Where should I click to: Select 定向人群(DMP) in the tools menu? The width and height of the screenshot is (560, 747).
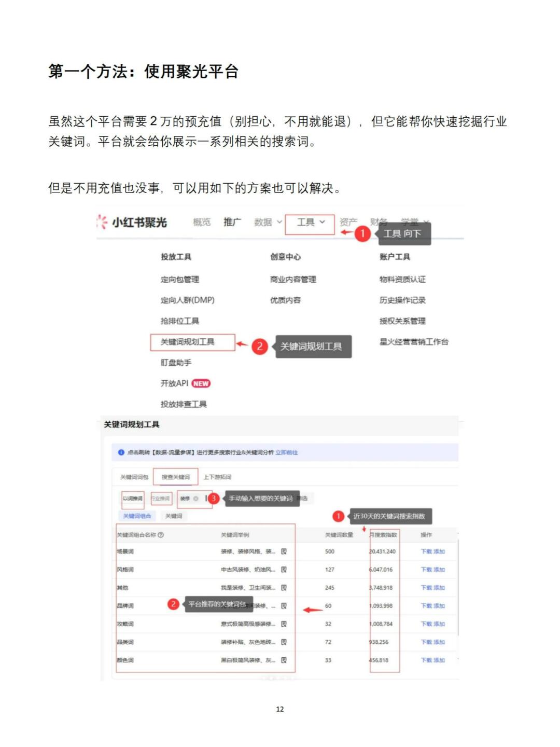tap(187, 300)
